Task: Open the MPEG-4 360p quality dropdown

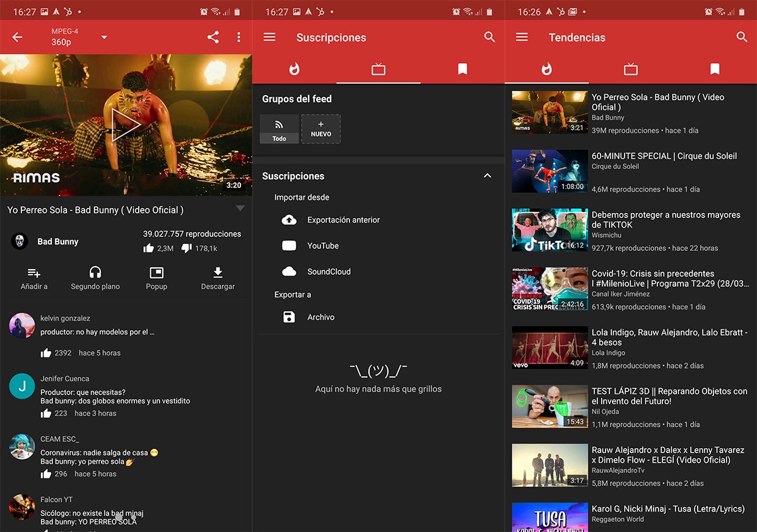Action: [104, 37]
